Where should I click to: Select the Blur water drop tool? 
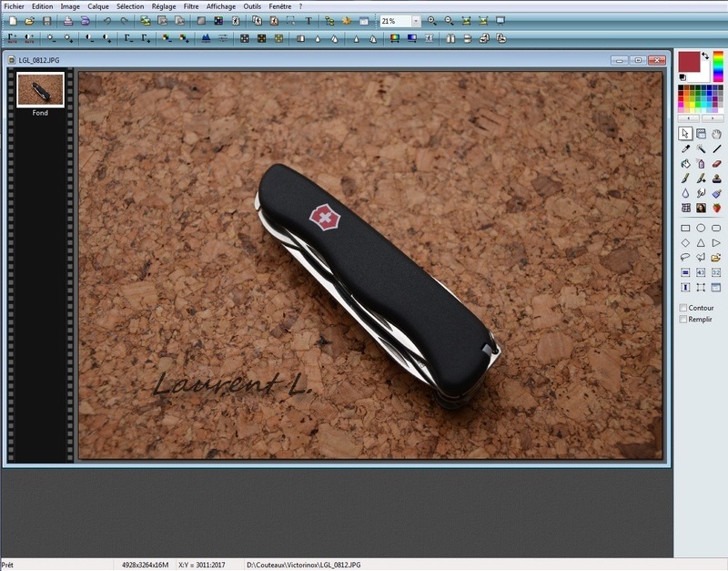[x=685, y=193]
